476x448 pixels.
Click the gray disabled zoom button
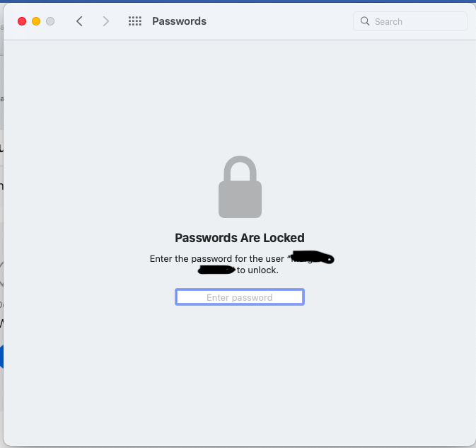(50, 21)
